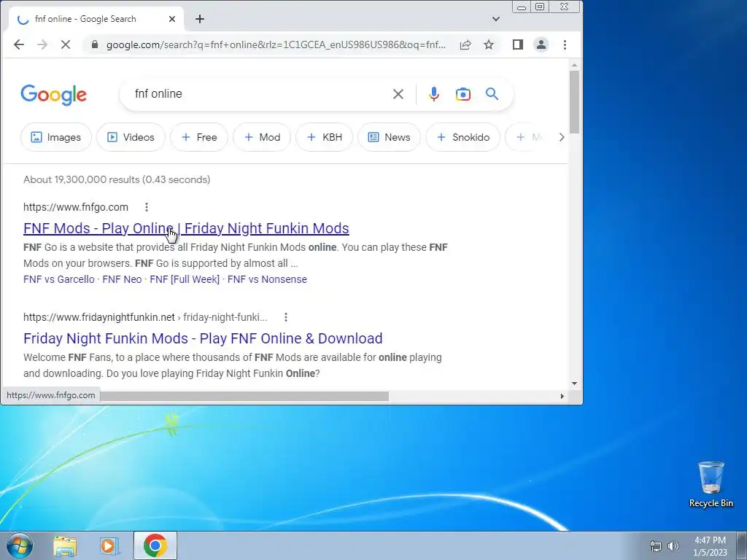Open the Windows Start menu orb
The image size is (747, 560).
(20, 545)
